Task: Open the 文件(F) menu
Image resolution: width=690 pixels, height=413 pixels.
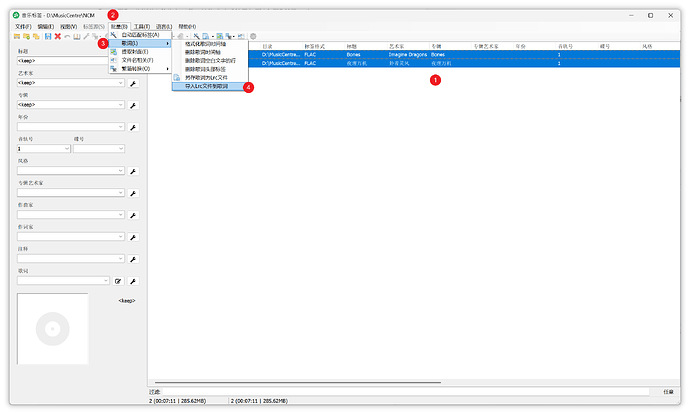Action: 23,27
